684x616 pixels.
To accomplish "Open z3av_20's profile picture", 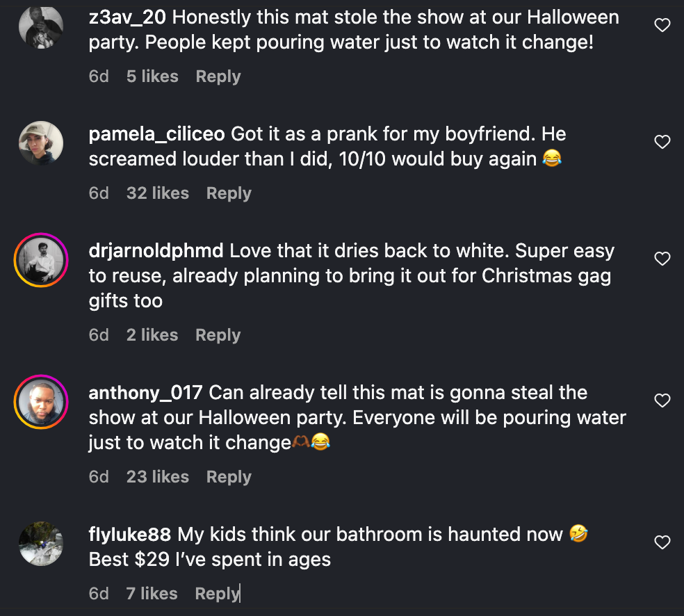I will 41,26.
